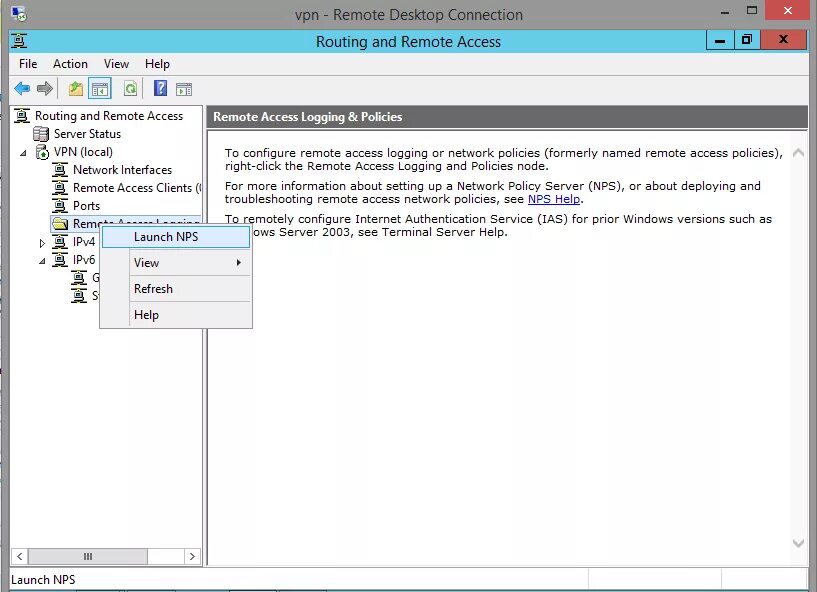Click the Routing and Remote Access root icon

(22, 116)
